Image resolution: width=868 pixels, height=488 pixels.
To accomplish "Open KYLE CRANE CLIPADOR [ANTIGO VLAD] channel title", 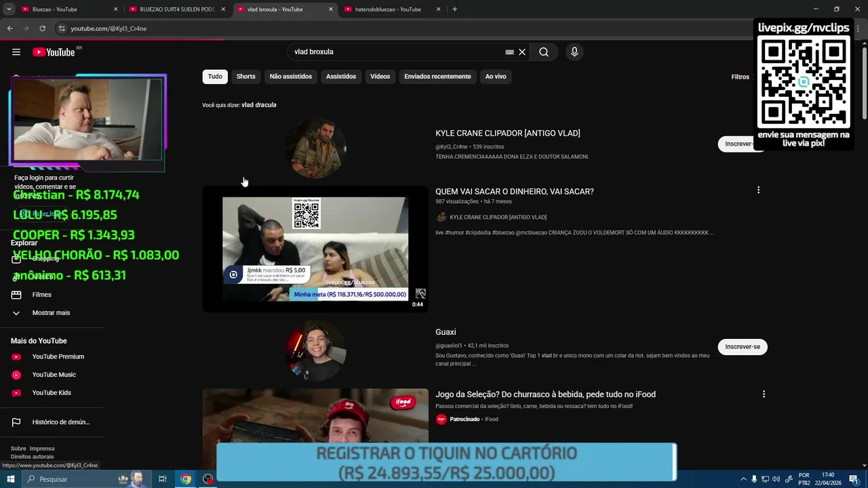I will click(508, 134).
